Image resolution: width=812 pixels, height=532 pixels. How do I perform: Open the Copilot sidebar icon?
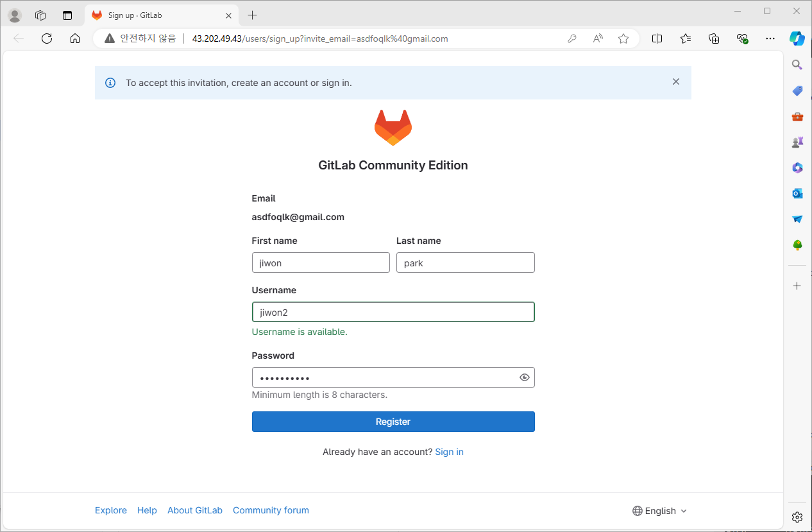tap(797, 39)
